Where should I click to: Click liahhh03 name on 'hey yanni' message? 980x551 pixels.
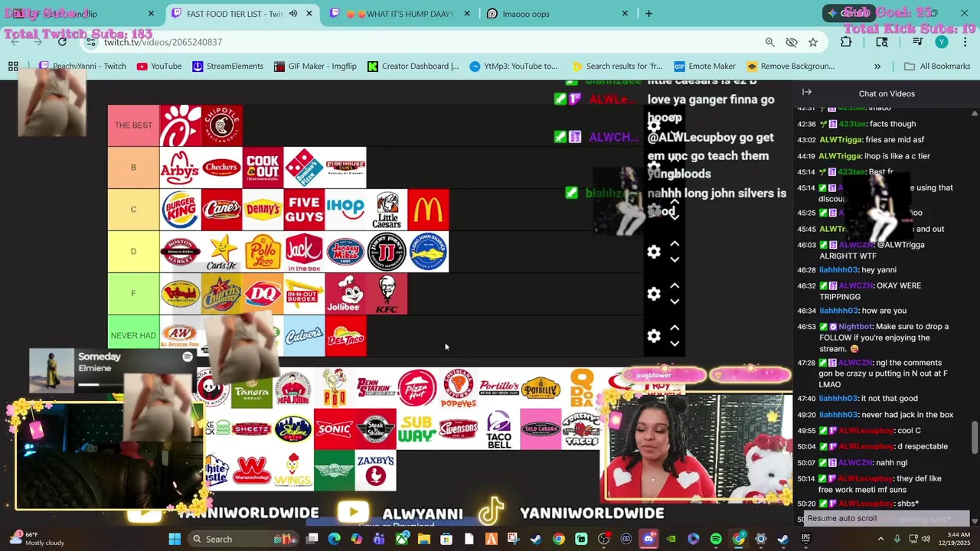[838, 269]
